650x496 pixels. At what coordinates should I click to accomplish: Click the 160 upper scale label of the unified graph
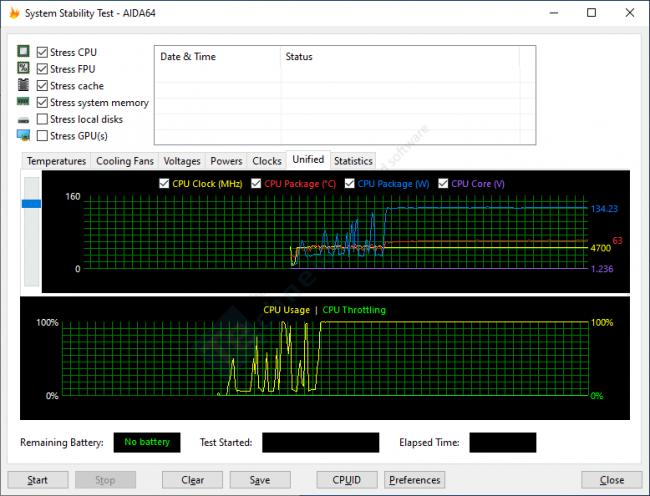pos(73,196)
